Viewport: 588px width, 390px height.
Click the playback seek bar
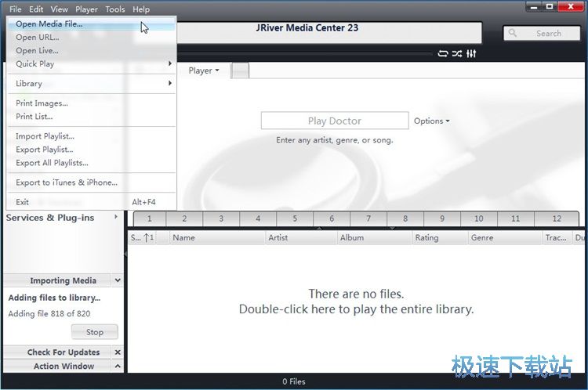pyautogui.click(x=304, y=54)
